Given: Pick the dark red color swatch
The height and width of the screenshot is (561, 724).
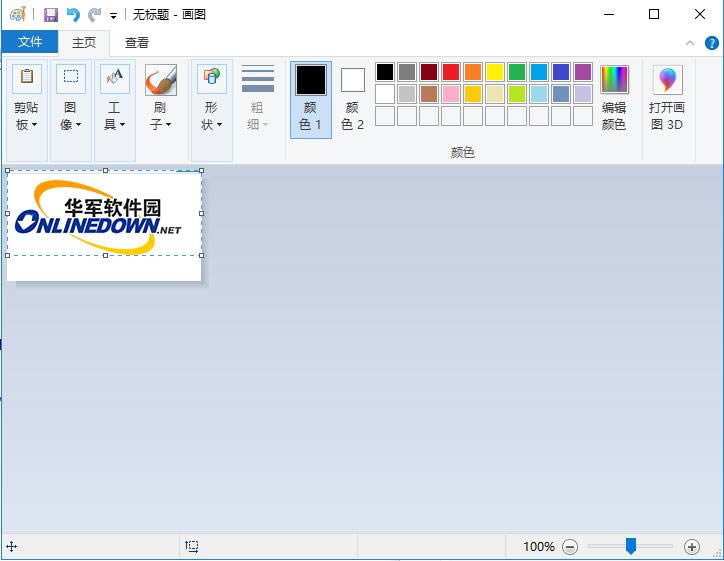Looking at the screenshot, I should point(429,72).
